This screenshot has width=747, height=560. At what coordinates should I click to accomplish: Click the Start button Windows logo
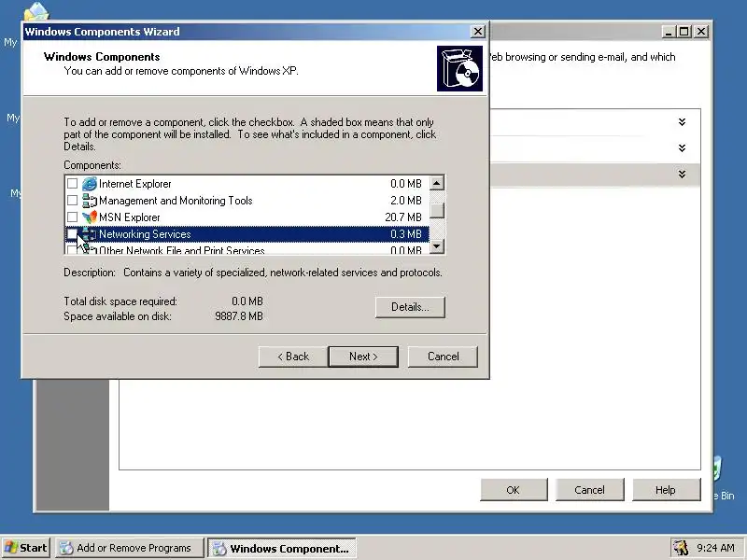(10, 548)
